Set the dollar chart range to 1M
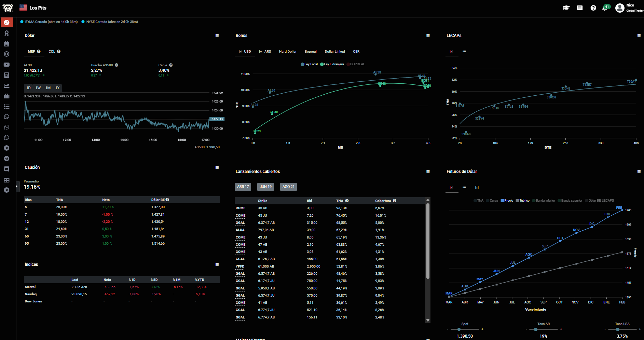Viewport: 644px width, 340px height. 48,88
